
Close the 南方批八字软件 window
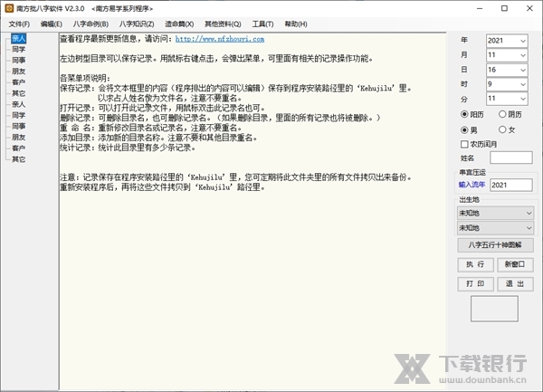click(x=529, y=8)
